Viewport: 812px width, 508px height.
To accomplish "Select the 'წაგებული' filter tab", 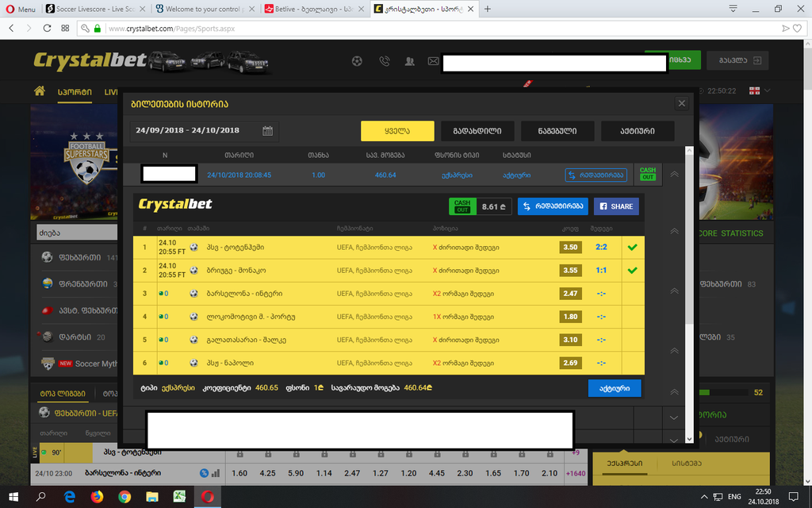I will [557, 131].
